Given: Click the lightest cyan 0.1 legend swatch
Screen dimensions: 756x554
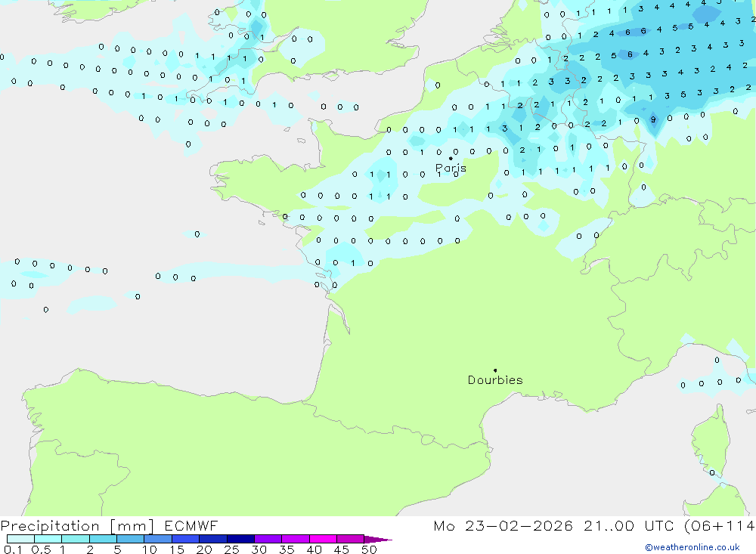Looking at the screenshot, I should [x=20, y=539].
